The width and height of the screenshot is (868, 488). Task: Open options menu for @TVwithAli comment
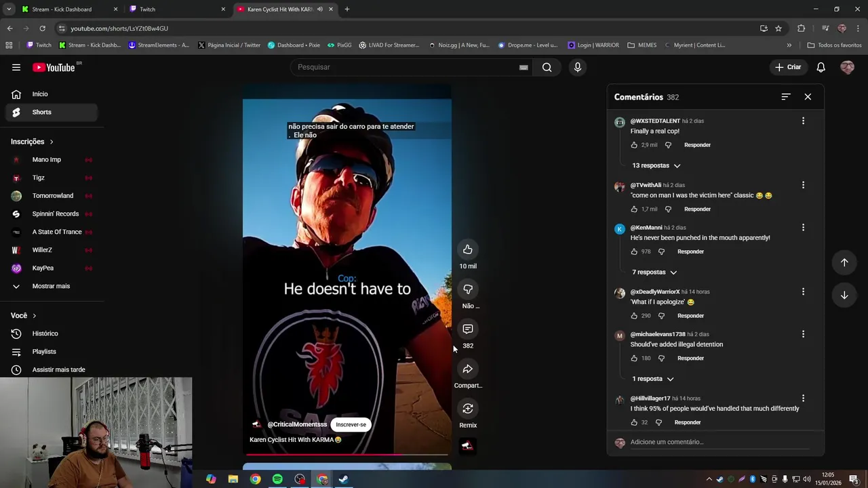pos(803,185)
